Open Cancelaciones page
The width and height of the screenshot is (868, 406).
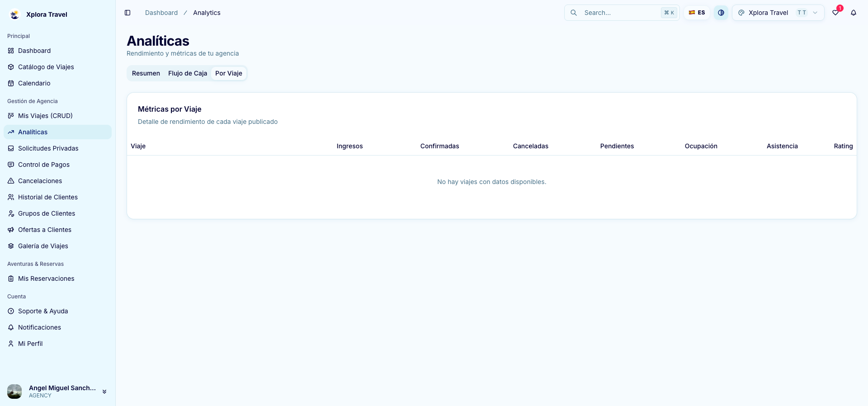pos(57,181)
